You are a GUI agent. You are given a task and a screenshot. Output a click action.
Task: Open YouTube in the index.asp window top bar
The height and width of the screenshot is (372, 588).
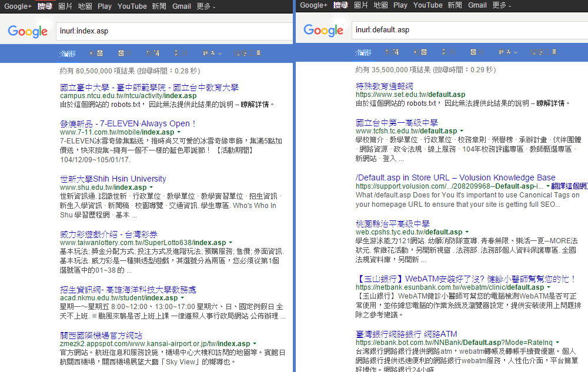pyautogui.click(x=132, y=6)
